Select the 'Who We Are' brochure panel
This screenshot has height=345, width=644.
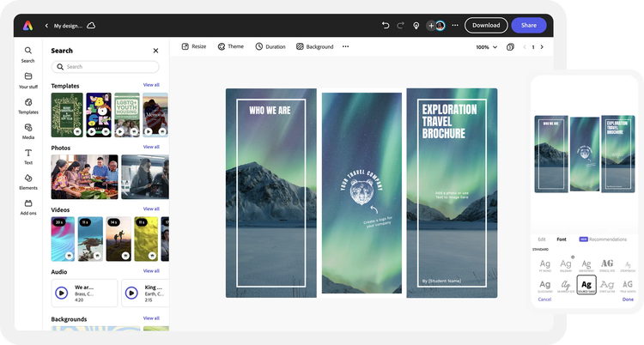(271, 193)
